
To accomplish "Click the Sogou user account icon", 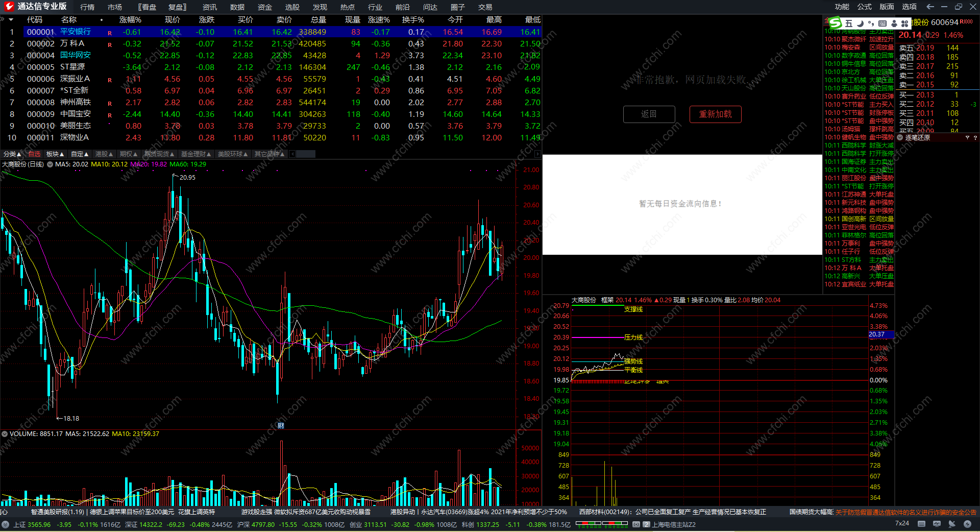I will (894, 23).
